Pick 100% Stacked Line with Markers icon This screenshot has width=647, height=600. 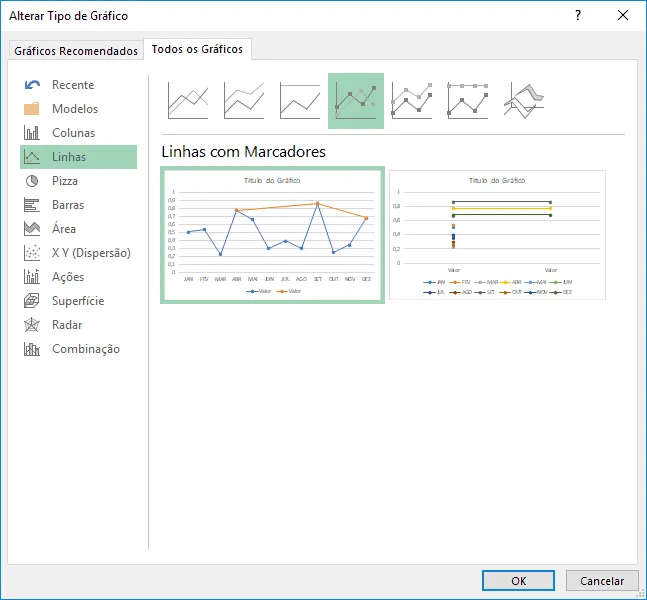point(468,101)
